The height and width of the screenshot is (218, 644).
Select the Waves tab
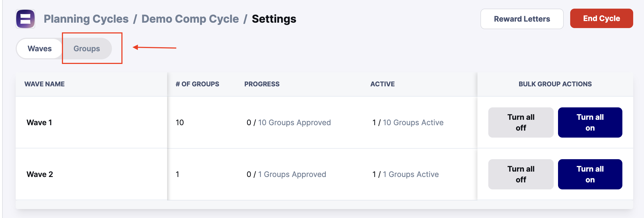coord(40,49)
